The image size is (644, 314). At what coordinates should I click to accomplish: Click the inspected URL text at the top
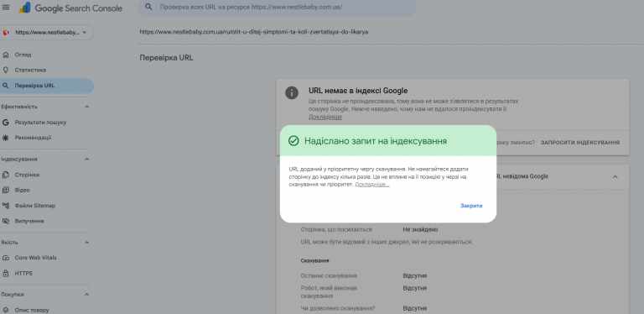[254, 32]
